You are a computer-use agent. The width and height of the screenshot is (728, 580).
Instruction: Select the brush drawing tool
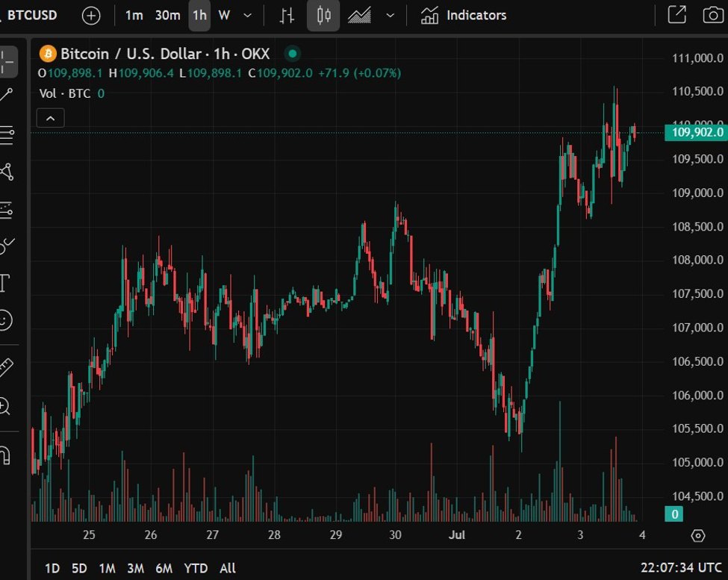click(7, 246)
